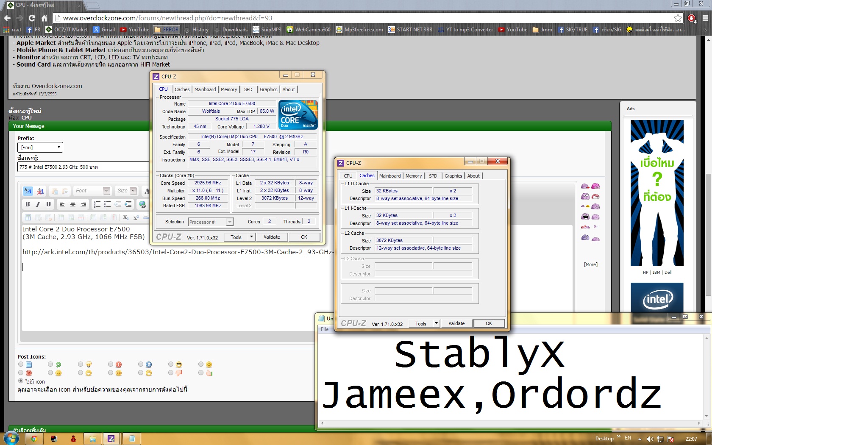Open the OCZ/IT Market bookmark
Screen dimensions: 868x445
click(67, 30)
